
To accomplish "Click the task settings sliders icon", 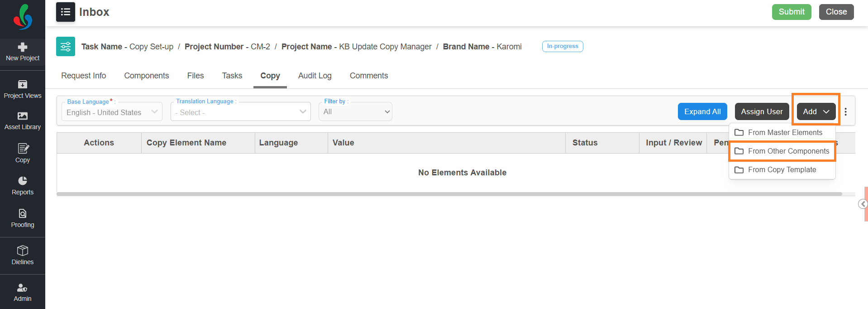I will [66, 47].
